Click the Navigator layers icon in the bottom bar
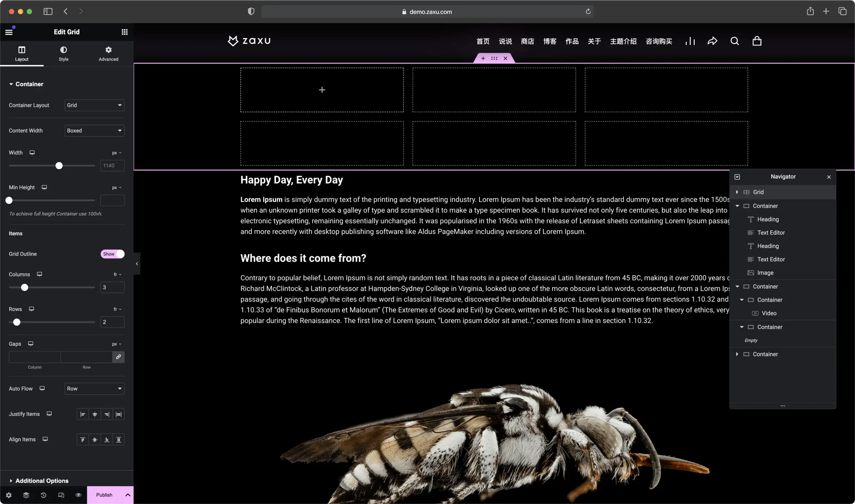Image resolution: width=855 pixels, height=504 pixels. tap(26, 495)
